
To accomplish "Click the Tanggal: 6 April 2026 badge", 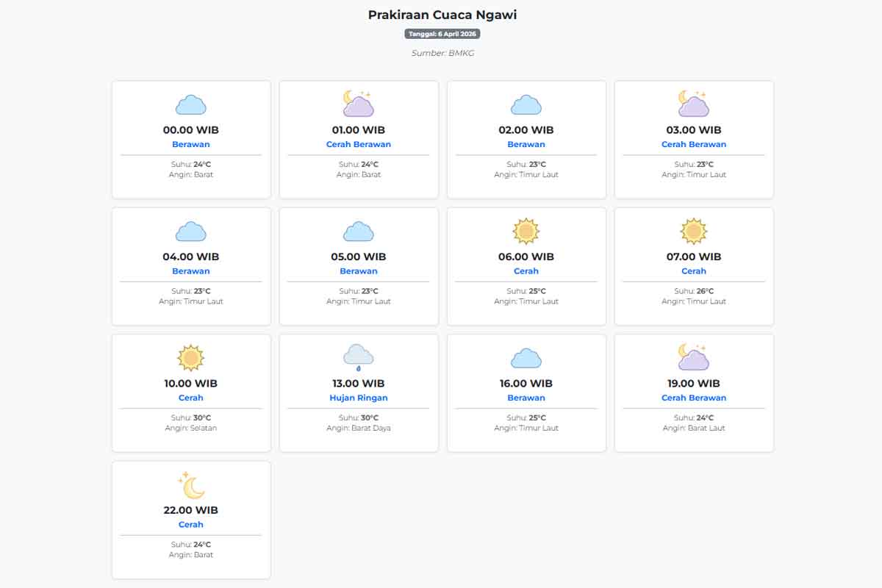I will pyautogui.click(x=442, y=34).
